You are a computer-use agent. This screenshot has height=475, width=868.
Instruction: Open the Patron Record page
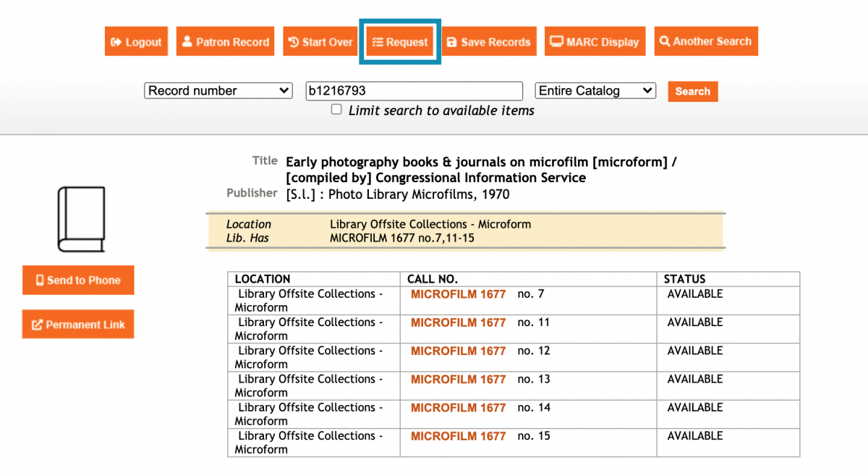point(224,42)
